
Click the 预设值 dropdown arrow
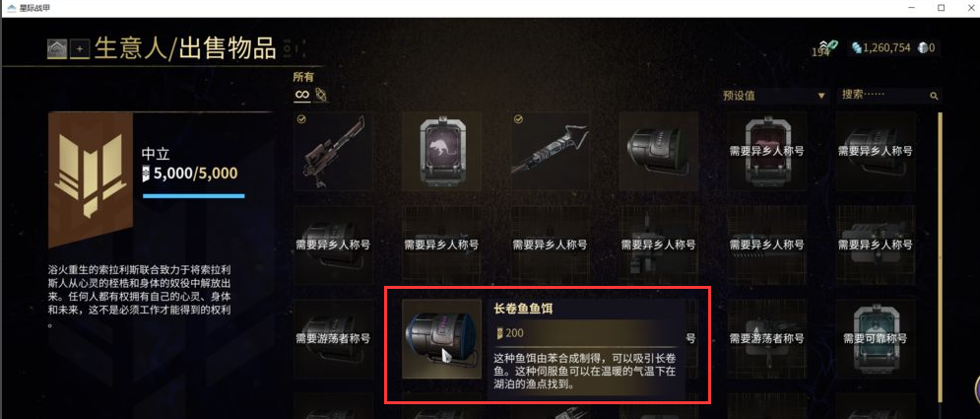821,97
